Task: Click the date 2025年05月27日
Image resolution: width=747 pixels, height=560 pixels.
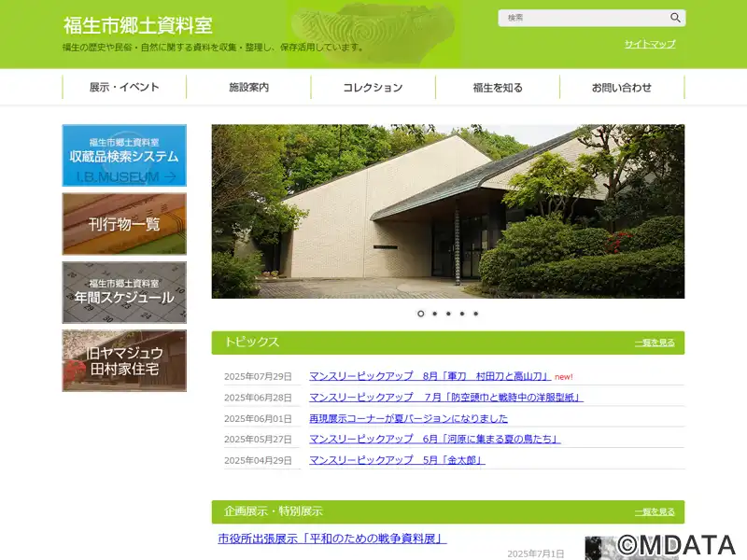Action: tap(258, 439)
